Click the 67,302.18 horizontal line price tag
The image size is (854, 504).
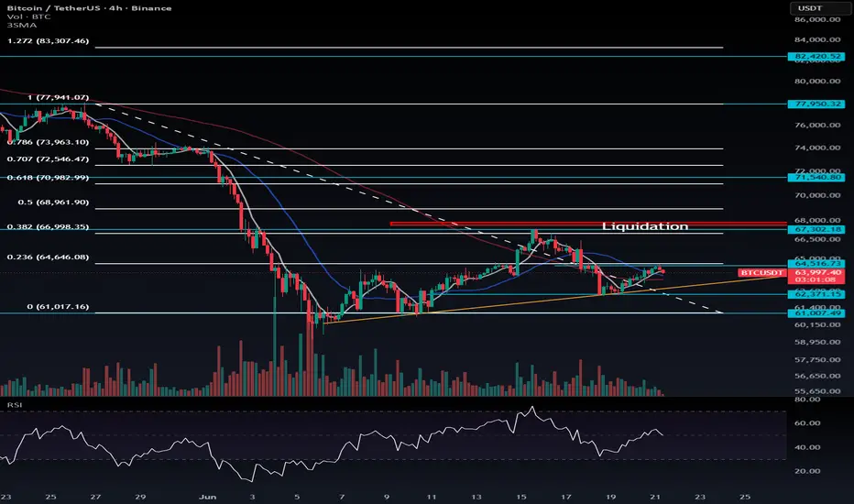816,229
